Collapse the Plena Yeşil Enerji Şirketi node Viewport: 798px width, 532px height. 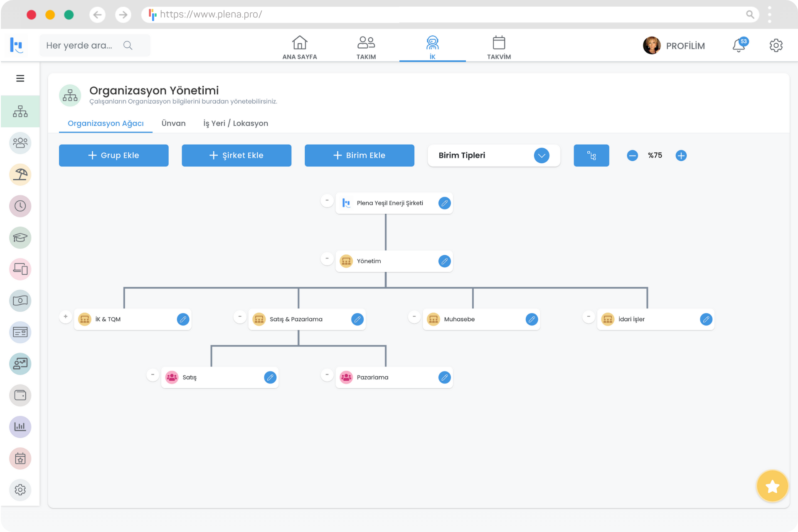coord(327,200)
